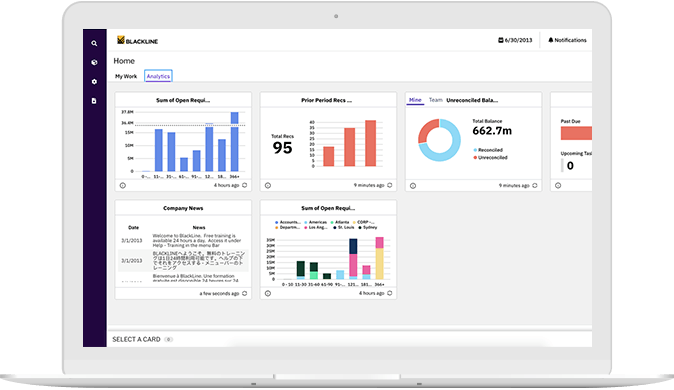Switch donut card to Team view

point(435,100)
